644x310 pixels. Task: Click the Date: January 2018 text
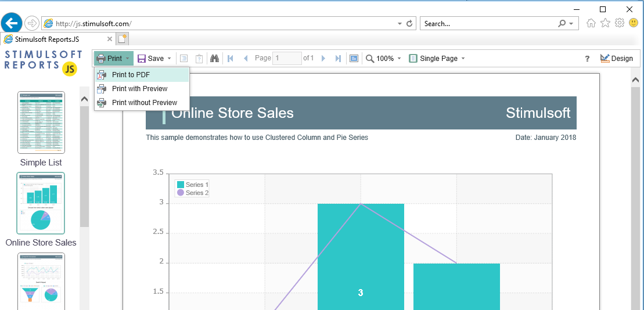[x=546, y=138]
